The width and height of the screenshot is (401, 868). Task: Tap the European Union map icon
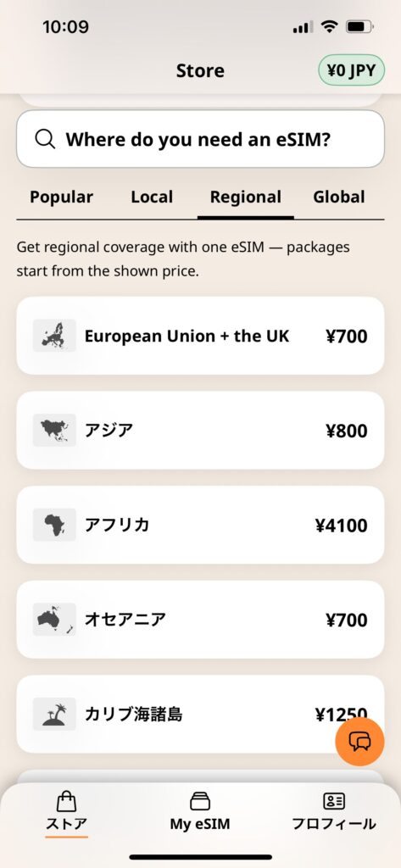pyautogui.click(x=54, y=336)
